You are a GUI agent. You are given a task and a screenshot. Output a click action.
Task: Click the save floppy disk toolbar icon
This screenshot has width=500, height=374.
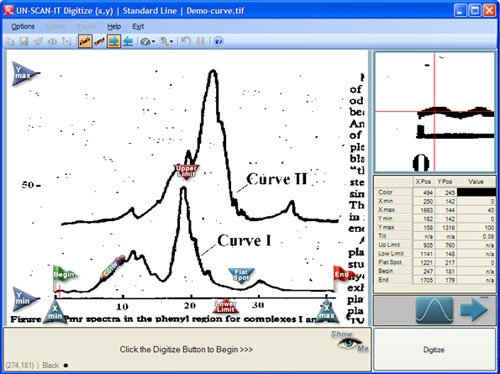[24, 42]
